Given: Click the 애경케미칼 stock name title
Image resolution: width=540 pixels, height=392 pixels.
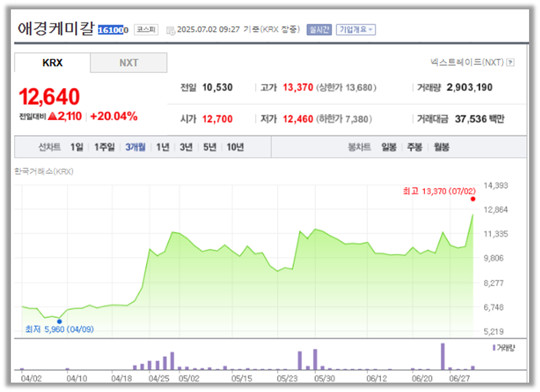Looking at the screenshot, I should [56, 28].
